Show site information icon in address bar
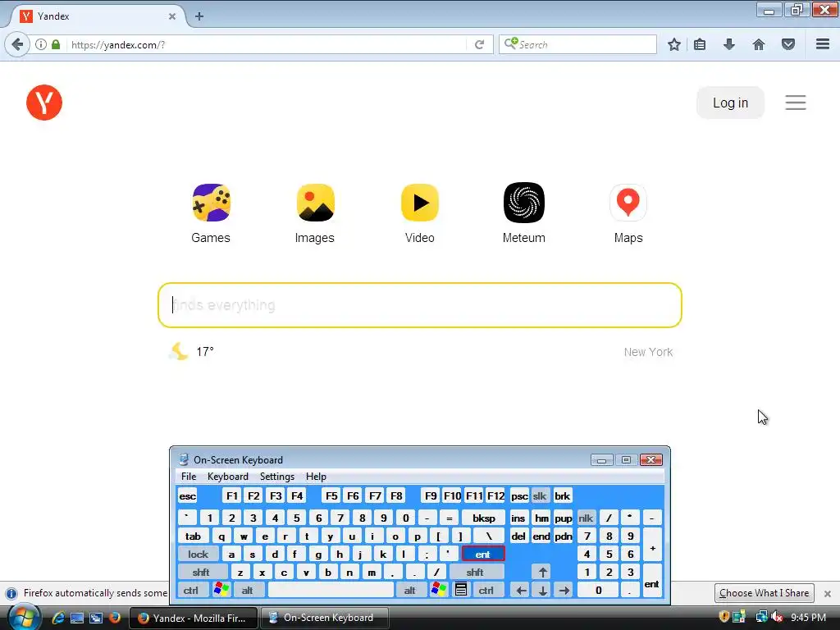The image size is (840, 630). tap(41, 44)
